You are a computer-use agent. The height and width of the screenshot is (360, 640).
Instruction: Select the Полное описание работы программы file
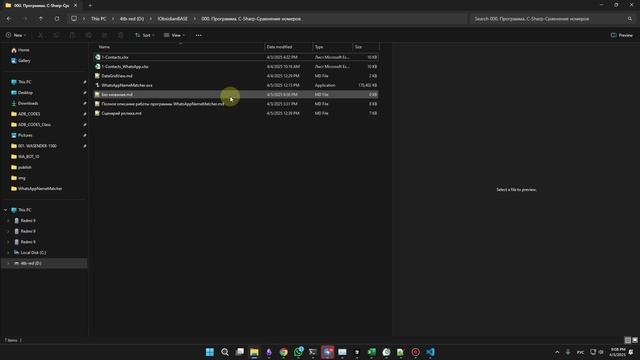[x=236, y=104]
